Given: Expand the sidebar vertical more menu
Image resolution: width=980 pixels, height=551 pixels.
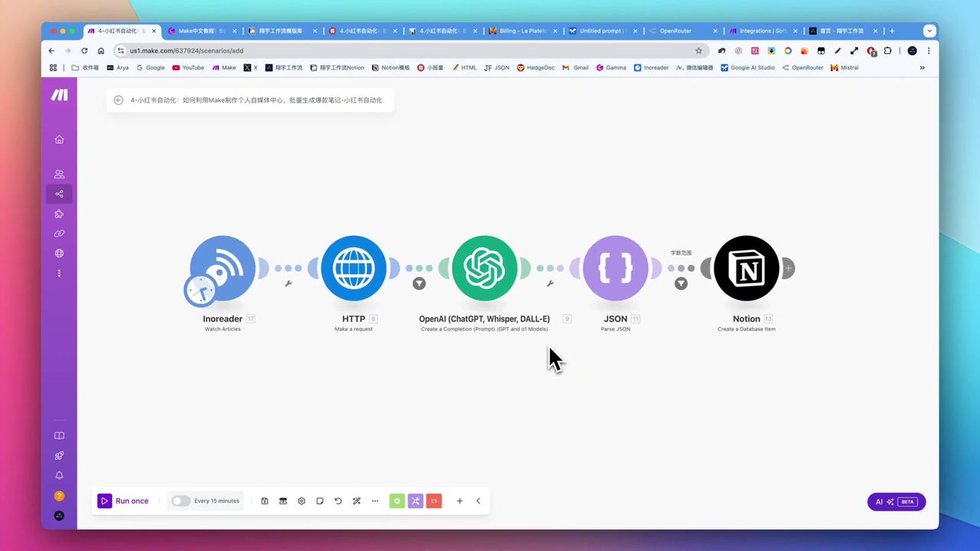Looking at the screenshot, I should tap(59, 273).
